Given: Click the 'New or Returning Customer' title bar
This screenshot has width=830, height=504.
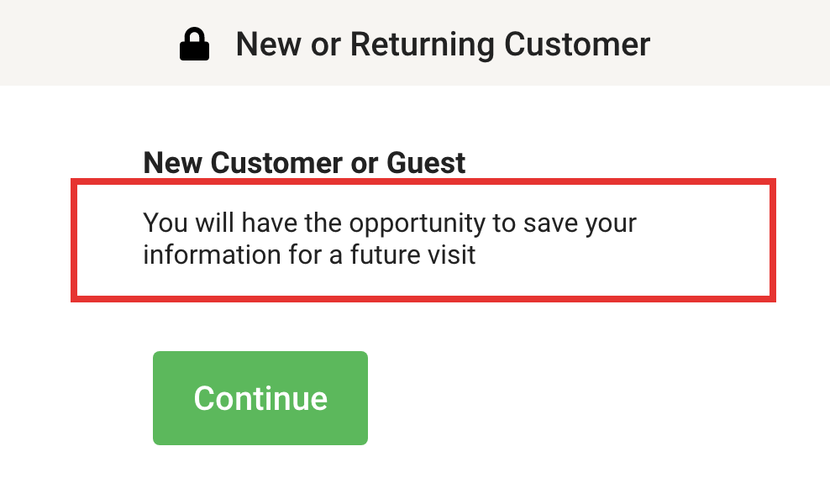Looking at the screenshot, I should [x=444, y=44].
